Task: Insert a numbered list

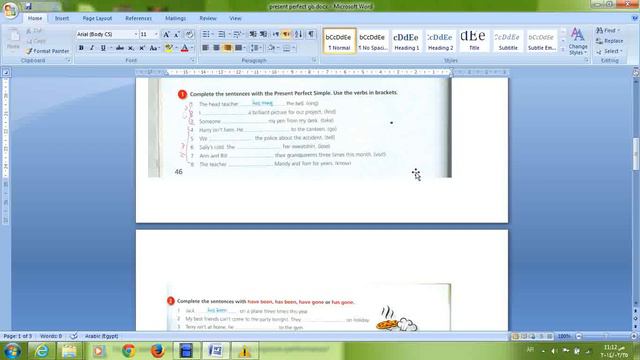Action: point(222,34)
